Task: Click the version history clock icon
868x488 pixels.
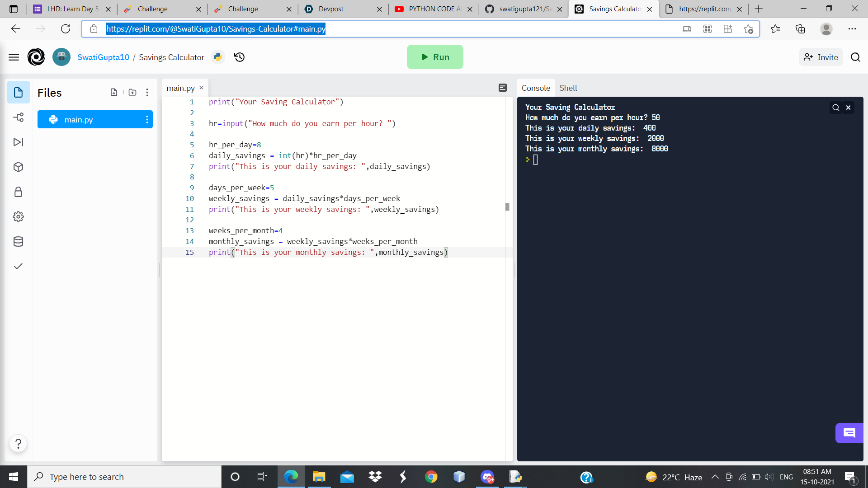Action: (239, 57)
